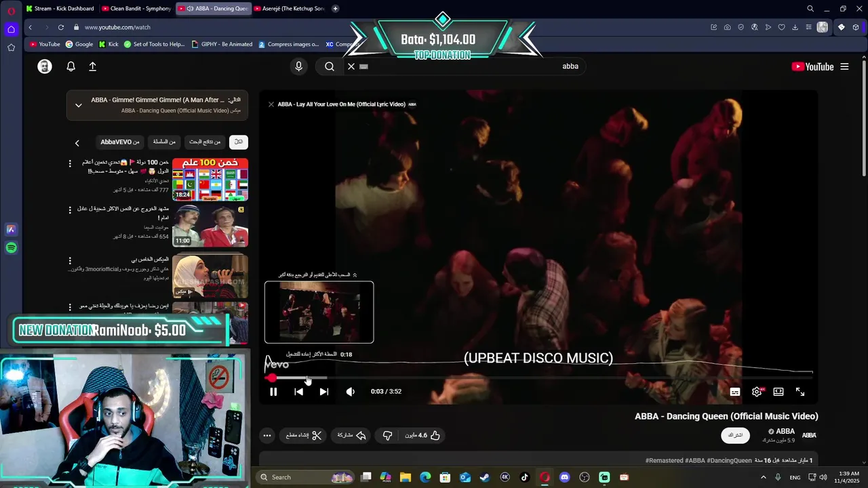868x488 pixels.
Task: Create a clip with scissors button
Action: (303, 435)
